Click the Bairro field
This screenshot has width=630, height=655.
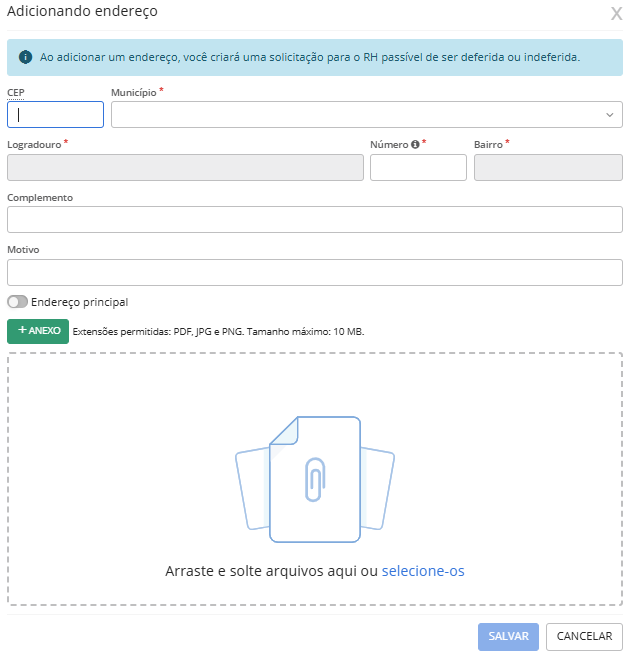(548, 168)
